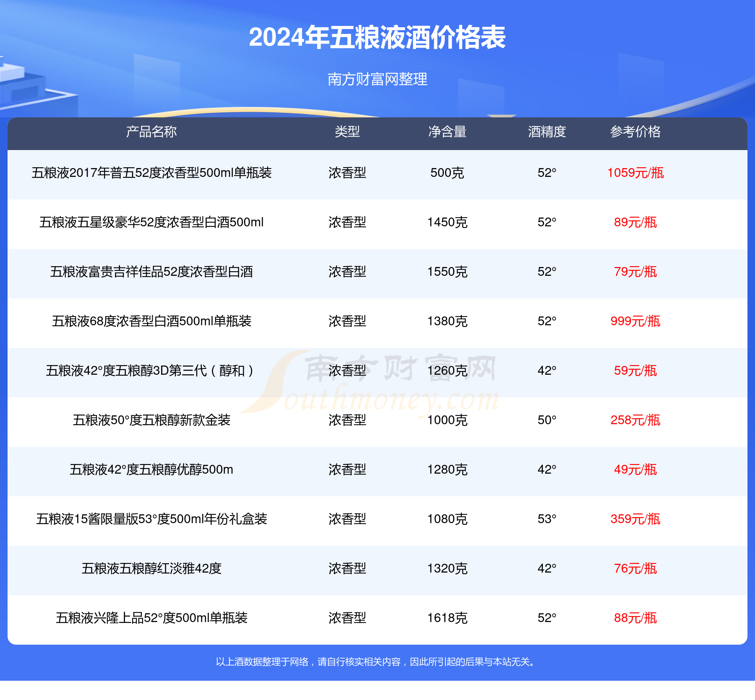Viewport: 755px width, 700px height.
Task: Select 五粮液五粮醇红淡雅42度 product name
Action: (x=151, y=568)
